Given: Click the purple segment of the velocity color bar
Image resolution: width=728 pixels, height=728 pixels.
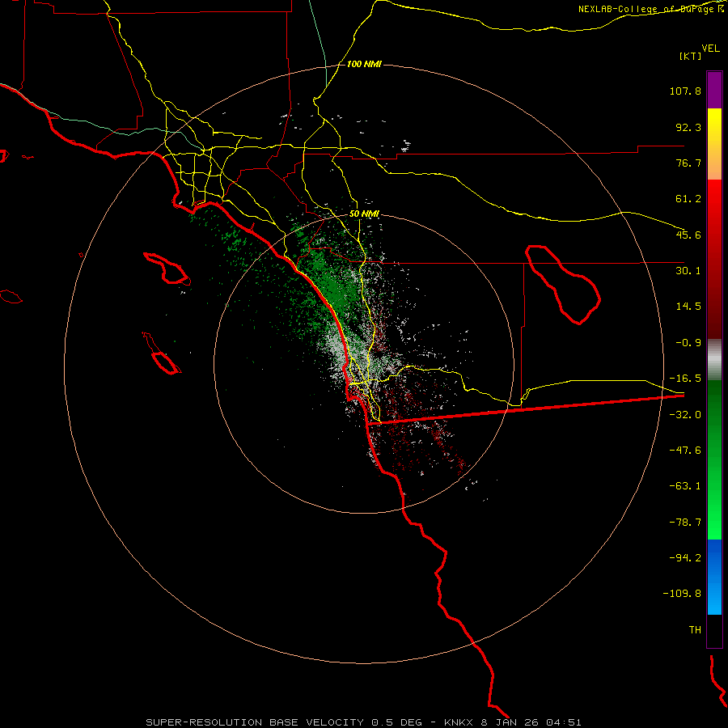Looking at the screenshot, I should point(714,90).
